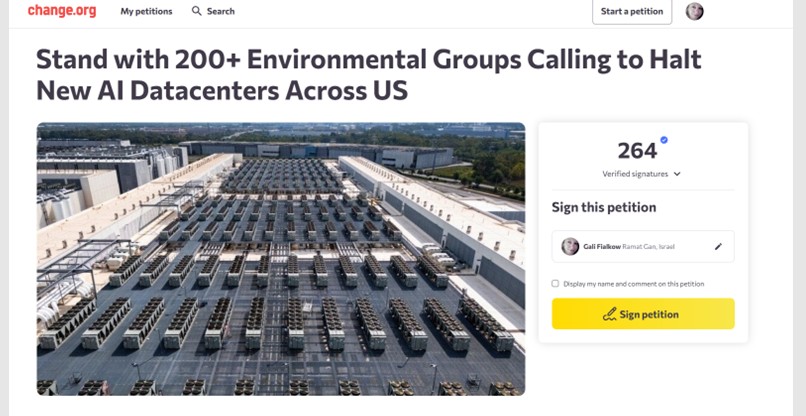Click the pencil icon to edit signer details

point(718,246)
